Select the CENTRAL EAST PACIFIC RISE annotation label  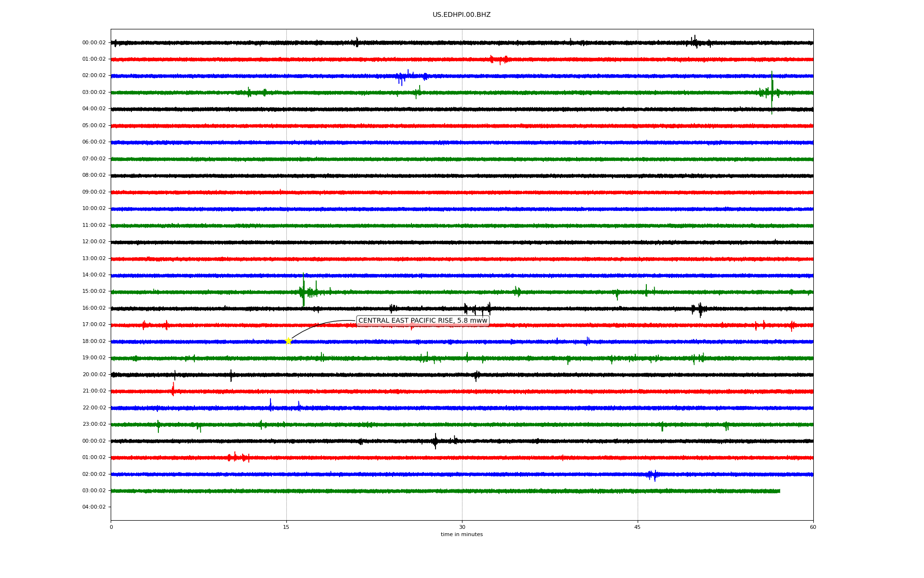click(x=423, y=321)
